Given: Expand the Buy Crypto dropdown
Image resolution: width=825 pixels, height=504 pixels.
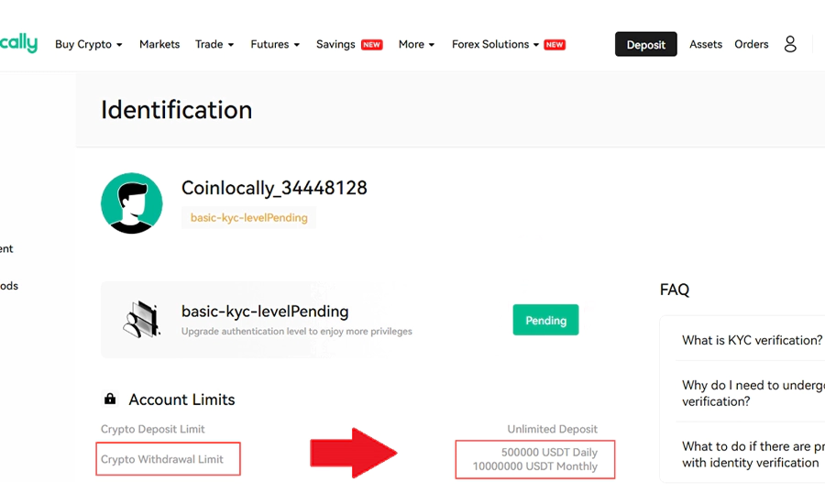Looking at the screenshot, I should [88, 44].
